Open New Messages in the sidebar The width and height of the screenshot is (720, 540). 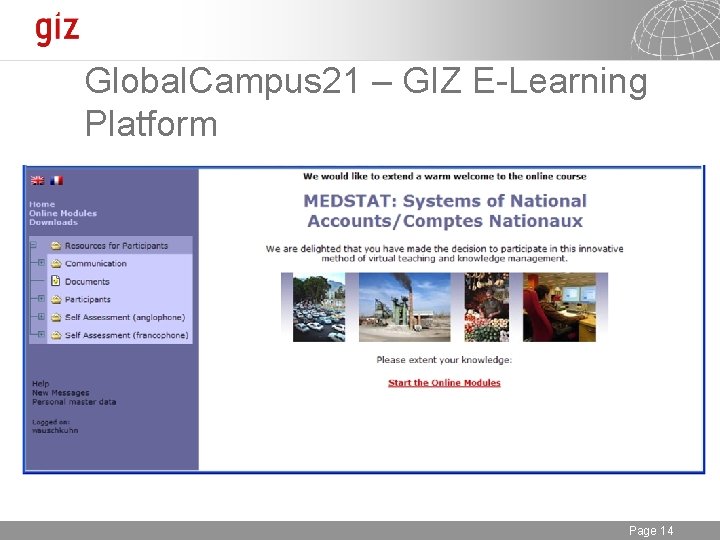tap(61, 393)
